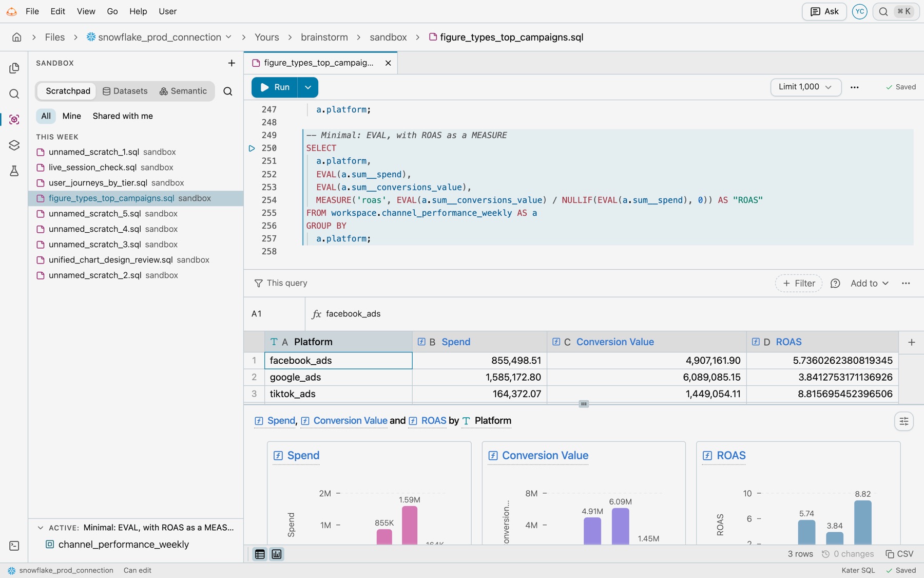
Task: Switch to the Scratchpad tab
Action: [x=68, y=91]
